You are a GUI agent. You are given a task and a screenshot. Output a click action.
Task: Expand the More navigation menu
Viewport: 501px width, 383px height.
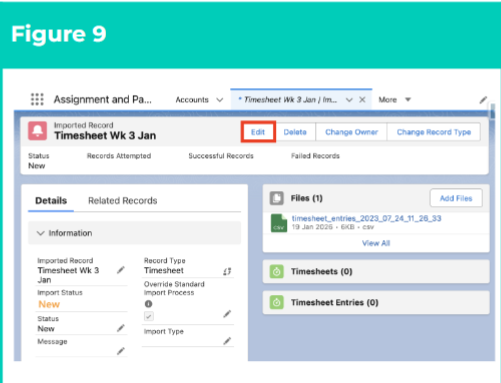pos(395,100)
